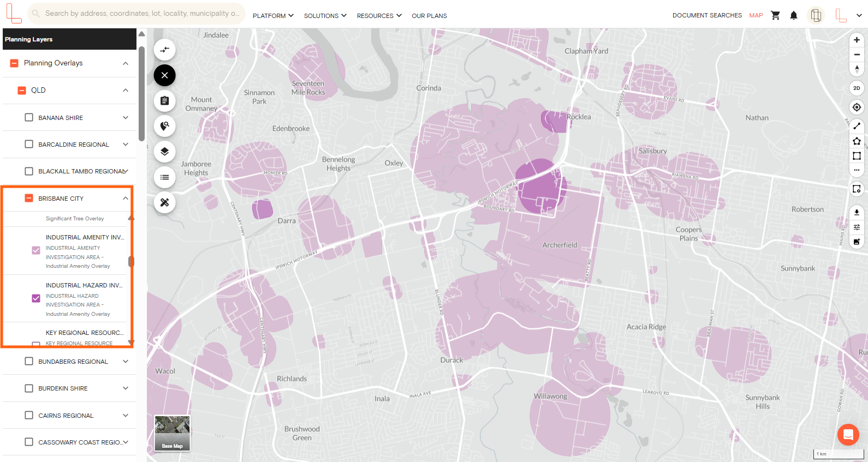Image resolution: width=868 pixels, height=462 pixels.
Task: Select the polygon drawing tool
Action: click(857, 141)
